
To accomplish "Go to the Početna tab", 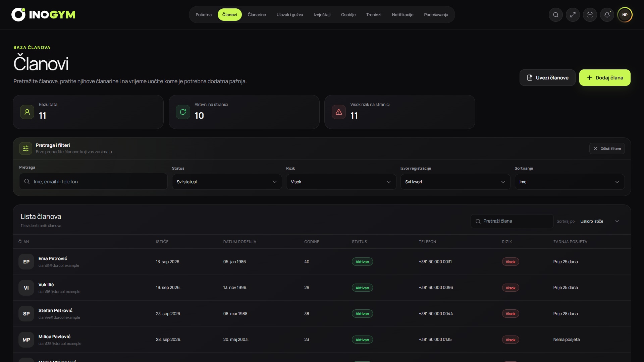I will click(204, 15).
